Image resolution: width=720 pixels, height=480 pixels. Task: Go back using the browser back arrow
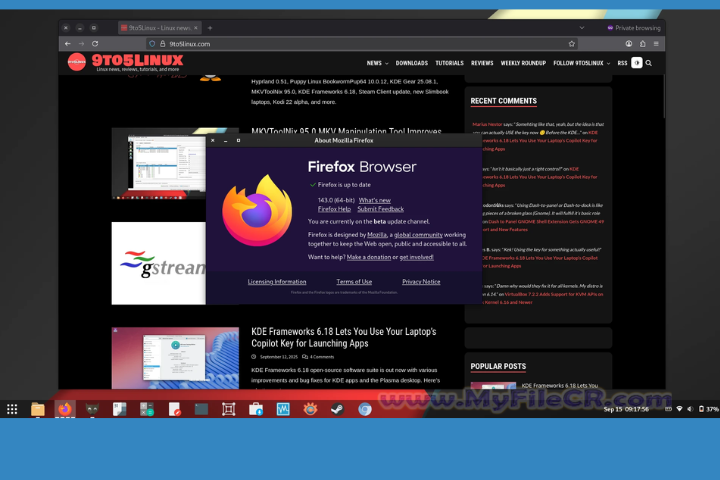[68, 44]
